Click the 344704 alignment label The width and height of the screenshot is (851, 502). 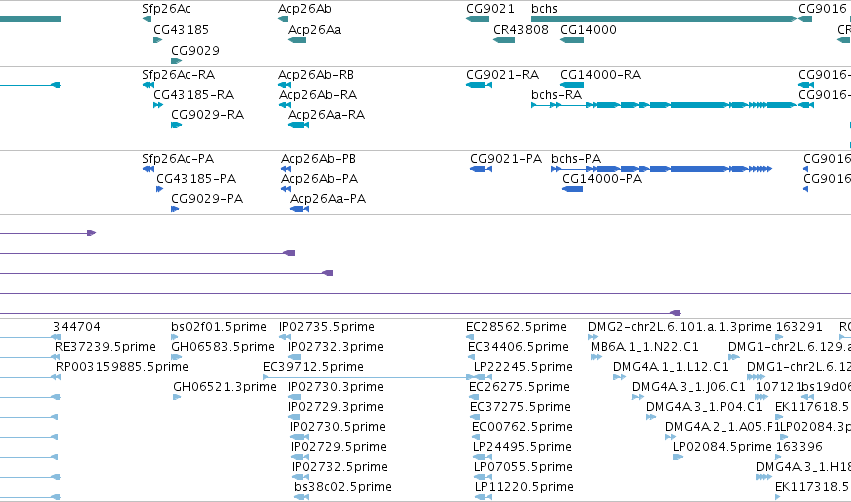click(77, 327)
